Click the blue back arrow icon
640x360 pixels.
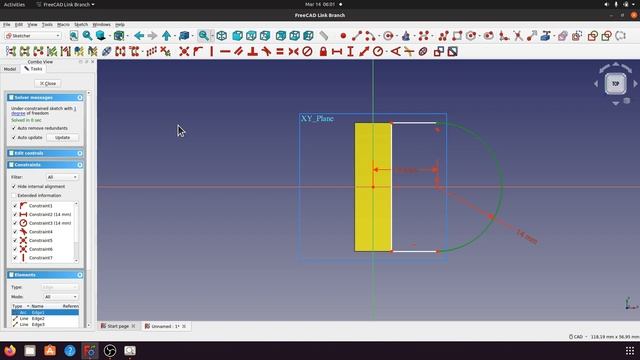(139, 36)
